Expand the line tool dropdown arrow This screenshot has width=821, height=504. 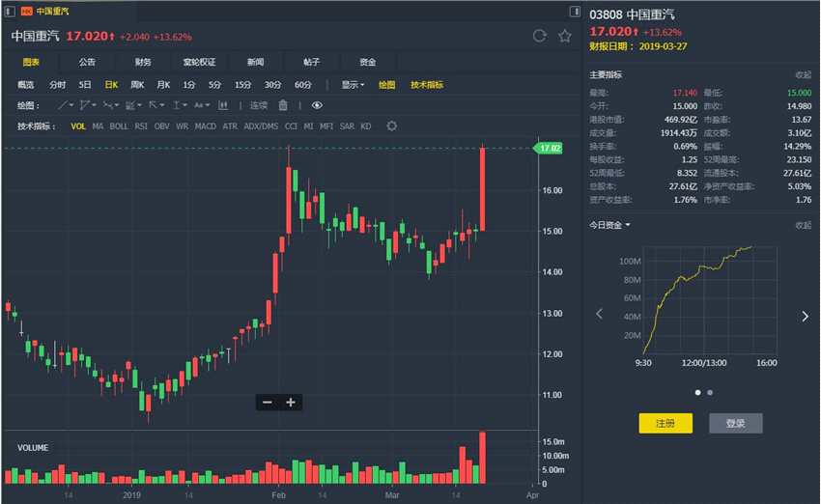(71, 105)
